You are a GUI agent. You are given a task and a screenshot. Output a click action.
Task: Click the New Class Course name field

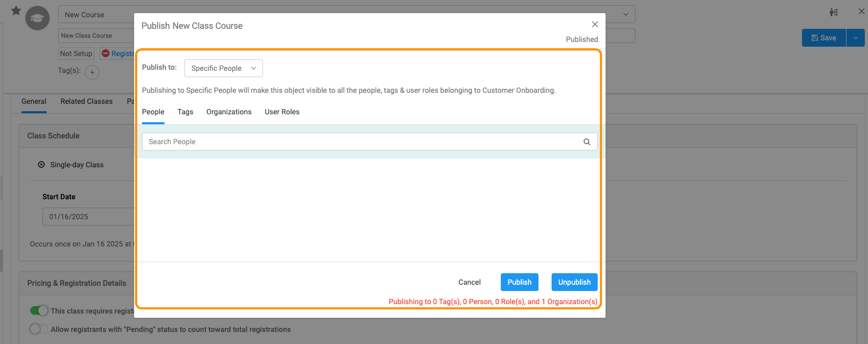96,36
